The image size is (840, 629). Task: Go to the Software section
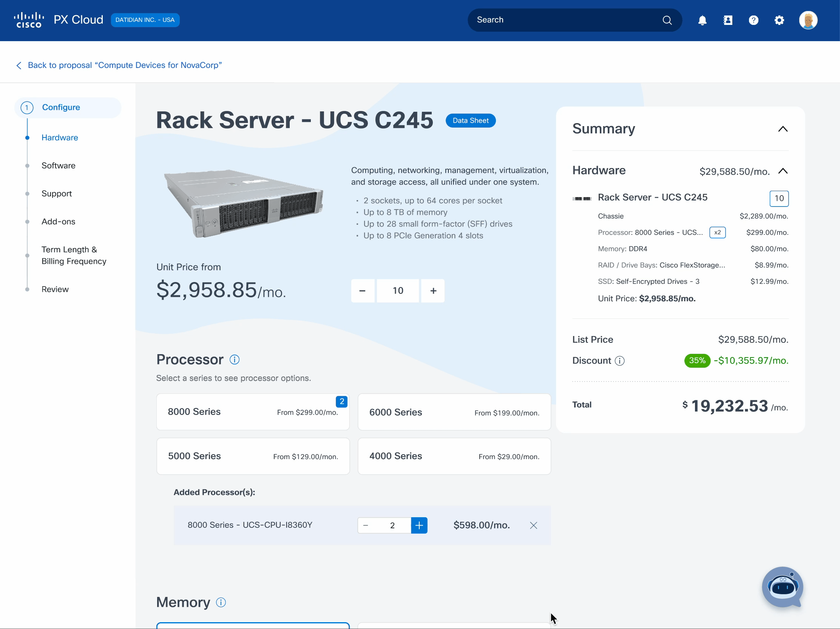[x=59, y=165]
